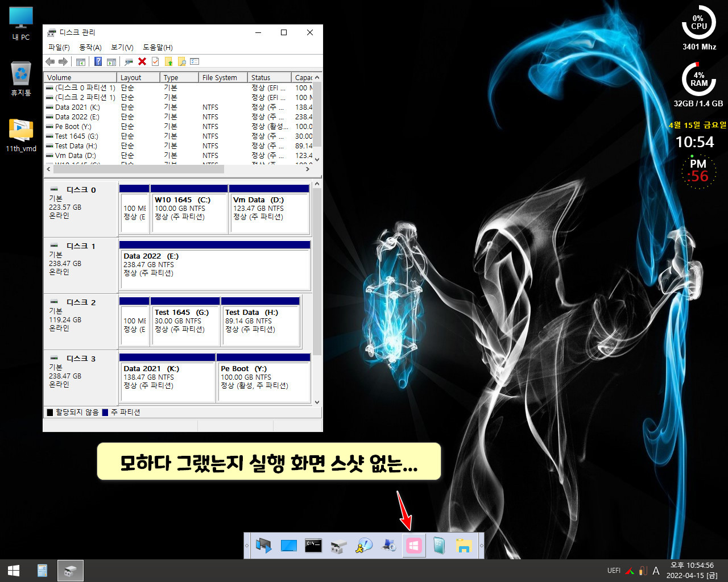Toggle the action pane toolbar icon
728x582 pixels.
111,61
